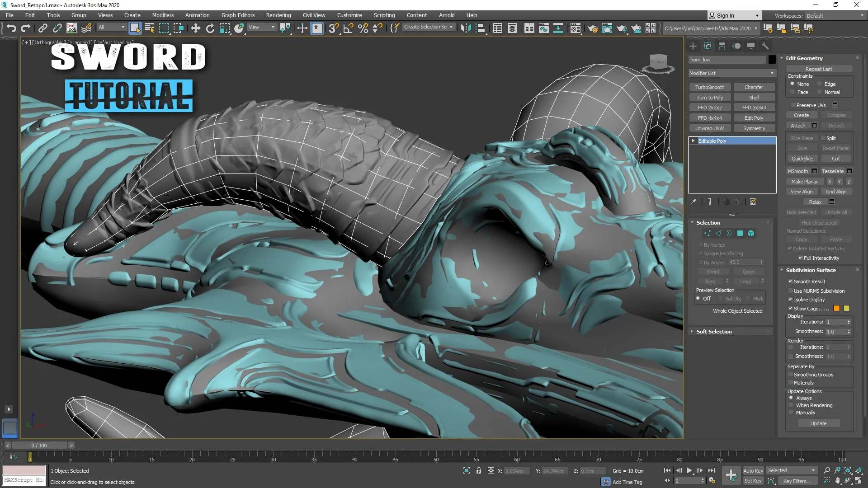Expand the Soft Selection rollout
Viewport: 868px width, 488px height.
[x=714, y=332]
